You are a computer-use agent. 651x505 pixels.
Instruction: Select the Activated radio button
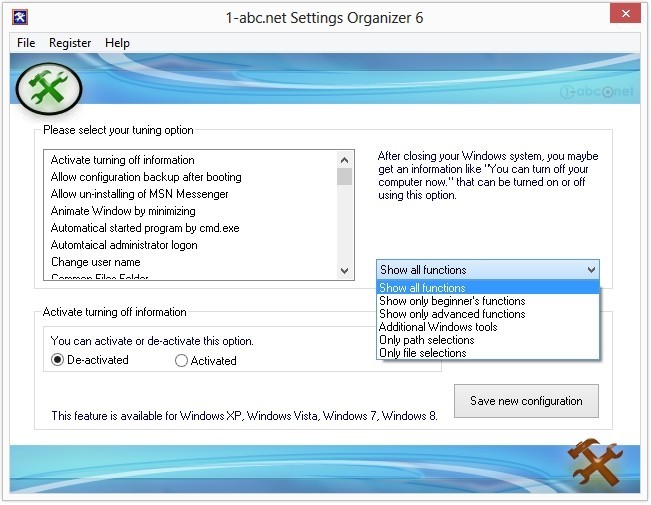click(181, 360)
